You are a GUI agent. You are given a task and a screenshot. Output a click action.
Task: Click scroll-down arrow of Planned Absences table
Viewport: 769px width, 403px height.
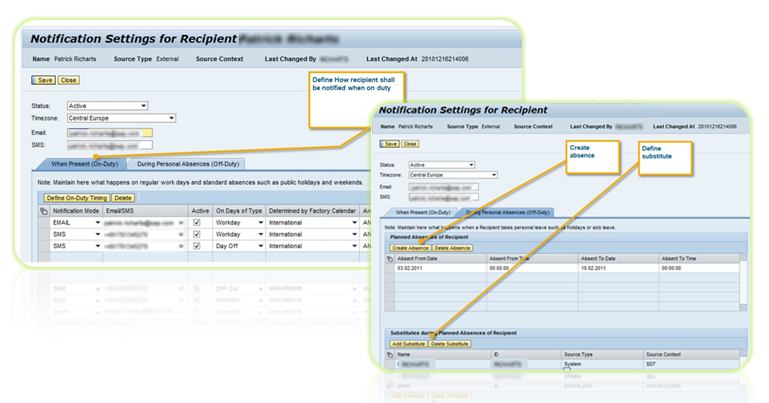(743, 307)
